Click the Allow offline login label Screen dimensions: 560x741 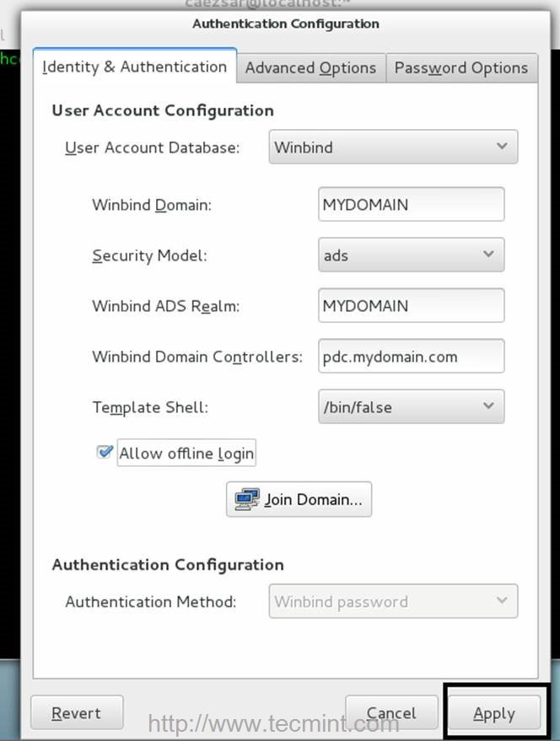click(186, 454)
